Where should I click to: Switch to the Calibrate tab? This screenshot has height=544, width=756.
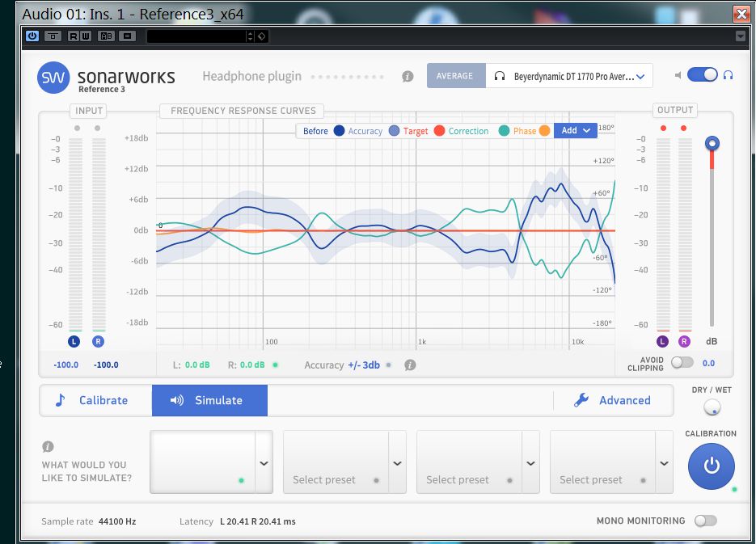coord(96,400)
